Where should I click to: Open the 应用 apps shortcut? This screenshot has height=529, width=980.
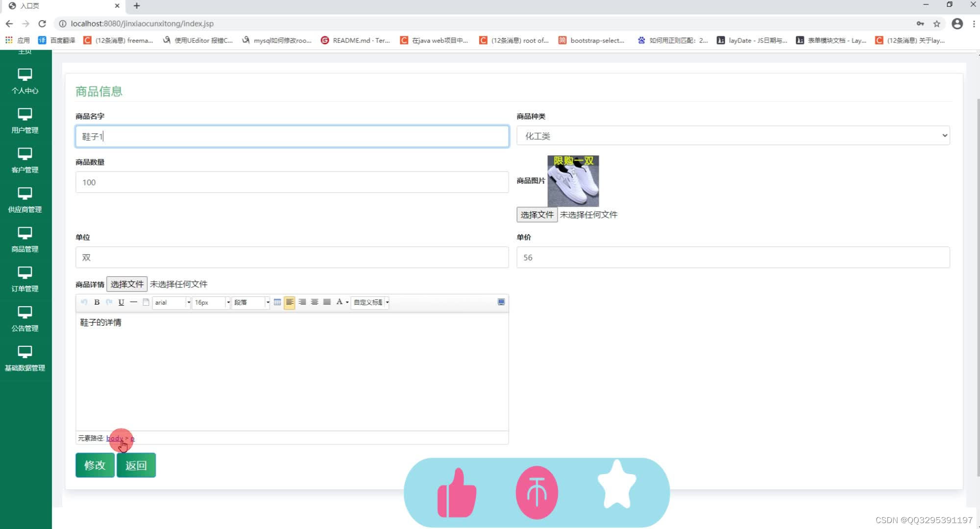click(x=18, y=40)
